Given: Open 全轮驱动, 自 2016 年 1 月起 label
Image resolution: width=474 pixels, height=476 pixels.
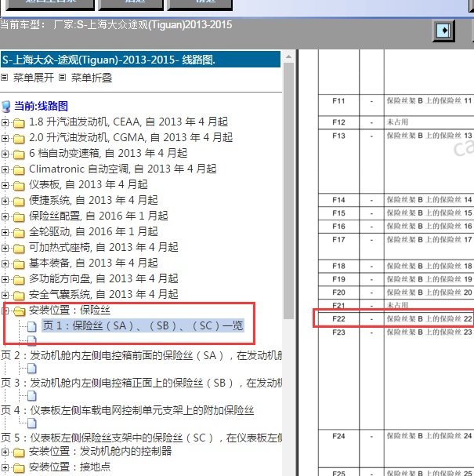Looking at the screenshot, I should pyautogui.click(x=93, y=231).
